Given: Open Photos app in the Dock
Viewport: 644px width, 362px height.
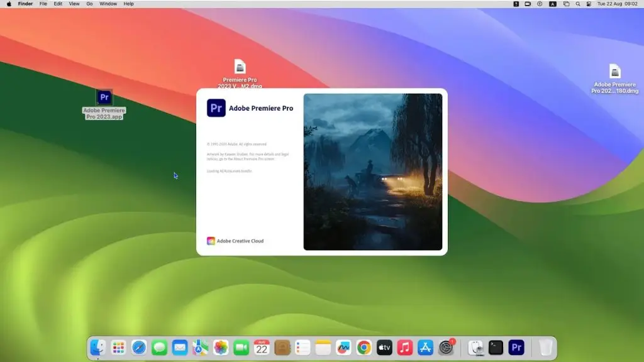Looking at the screenshot, I should coord(221,348).
